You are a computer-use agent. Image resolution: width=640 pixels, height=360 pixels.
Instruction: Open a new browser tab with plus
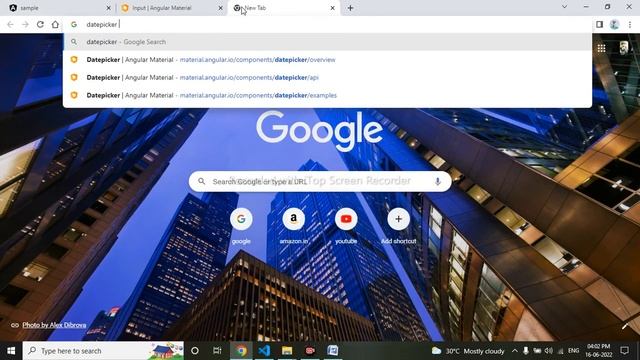(x=350, y=8)
